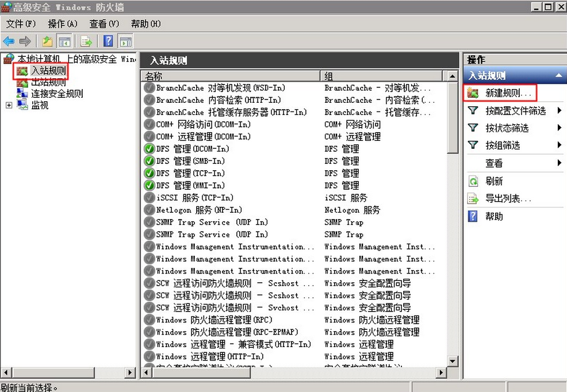Click the export list toolbar icon
The width and height of the screenshot is (567, 392).
coord(86,41)
